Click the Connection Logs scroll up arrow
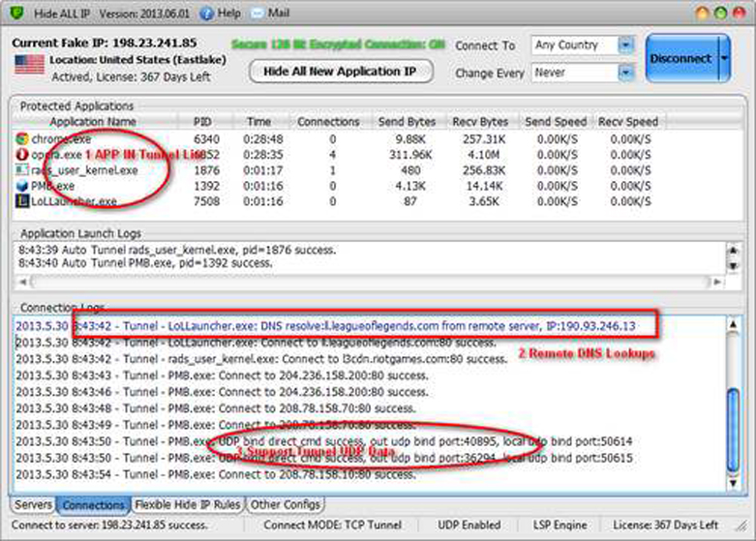This screenshot has width=756, height=541. coord(734,324)
